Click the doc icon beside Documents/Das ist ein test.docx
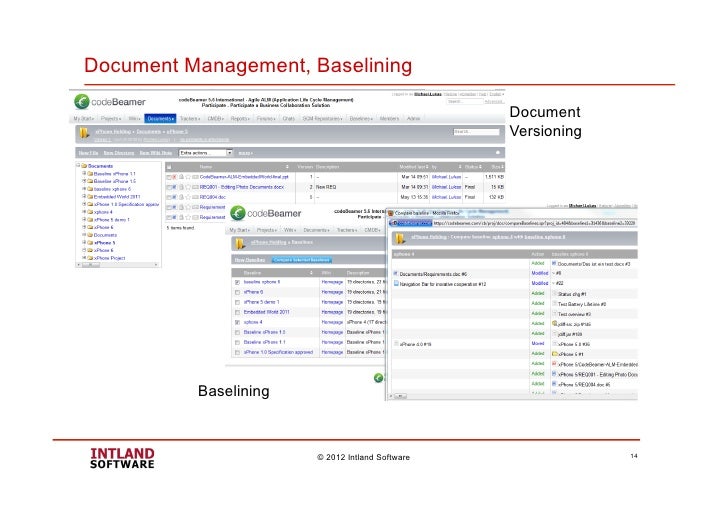 pos(554,263)
